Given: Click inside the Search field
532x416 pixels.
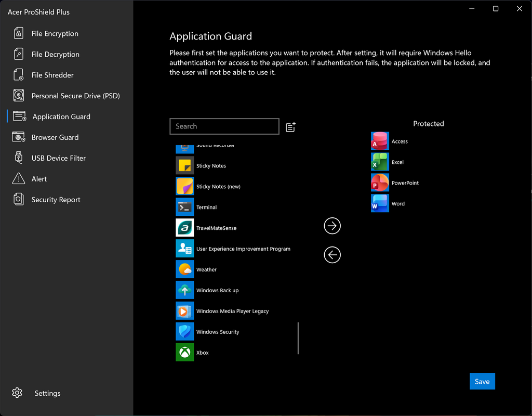Looking at the screenshot, I should (x=224, y=126).
